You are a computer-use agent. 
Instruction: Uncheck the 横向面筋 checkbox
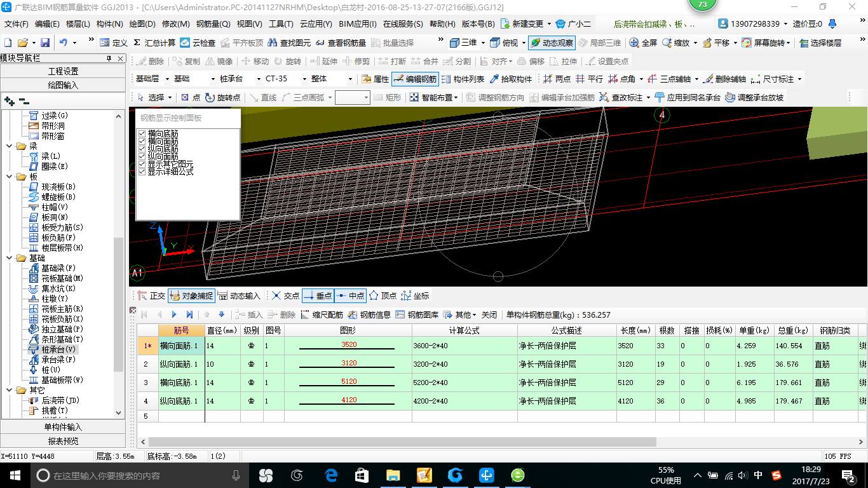[142, 142]
